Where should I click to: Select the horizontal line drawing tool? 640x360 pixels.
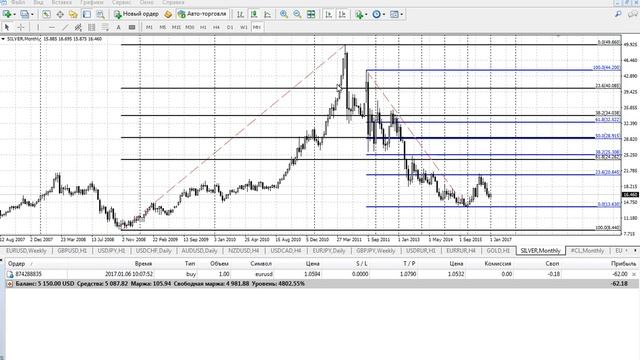pos(51,27)
